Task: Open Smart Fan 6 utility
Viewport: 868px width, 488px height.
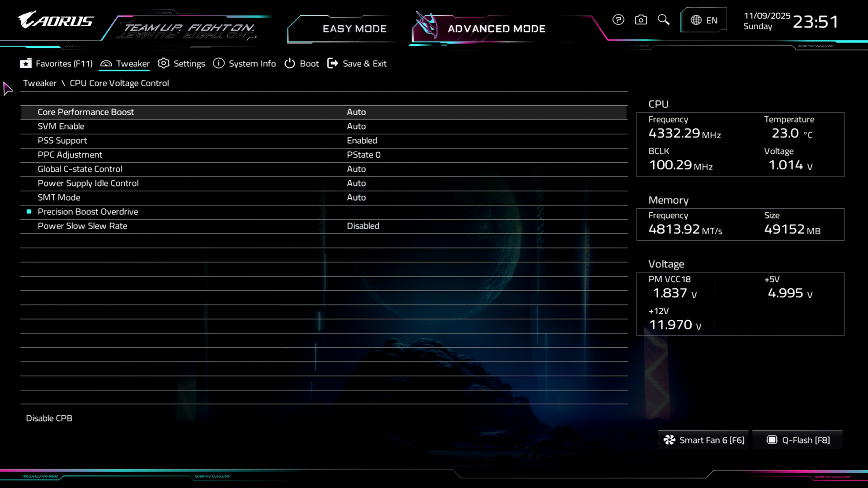Action: [704, 440]
